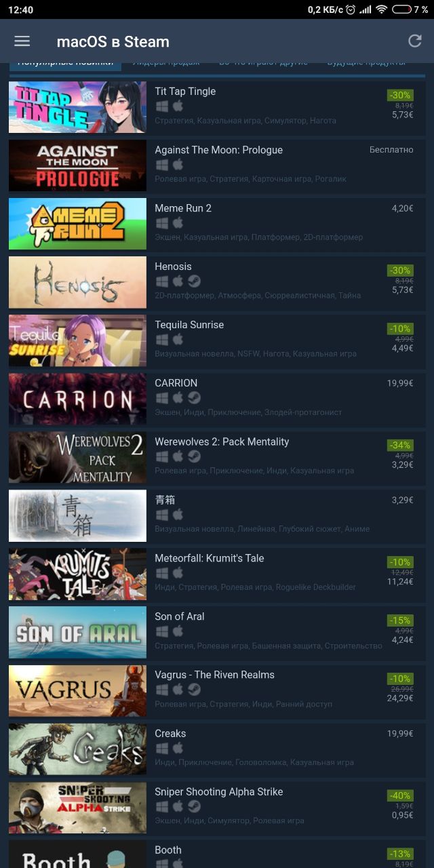Click the Windows icon under Meme Run 2

pos(161,223)
